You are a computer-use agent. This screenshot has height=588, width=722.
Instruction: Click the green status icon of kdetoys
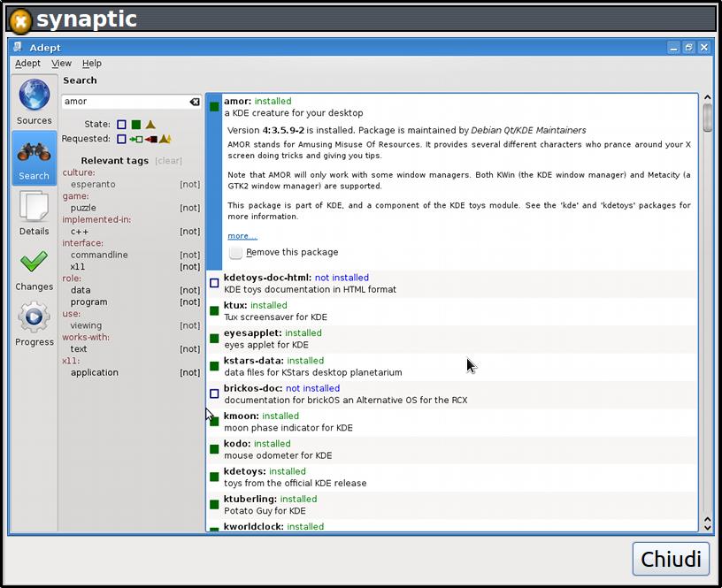pos(214,477)
